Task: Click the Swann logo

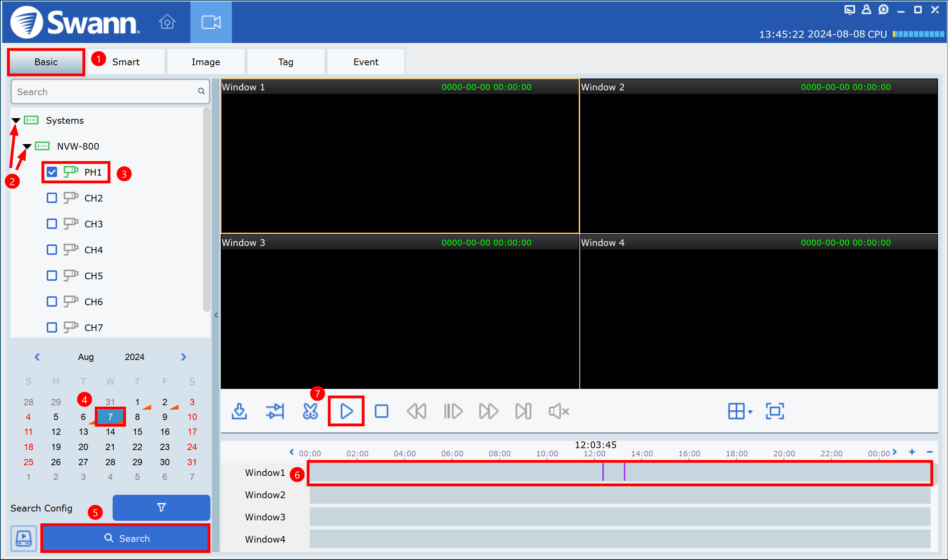Action: (75, 22)
